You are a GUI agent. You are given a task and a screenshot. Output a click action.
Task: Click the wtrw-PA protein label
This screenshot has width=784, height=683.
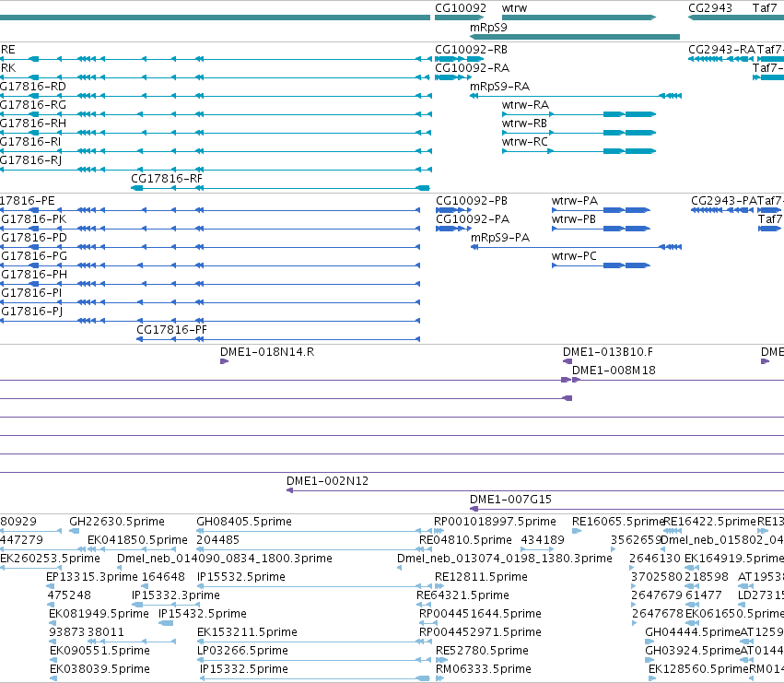point(575,201)
